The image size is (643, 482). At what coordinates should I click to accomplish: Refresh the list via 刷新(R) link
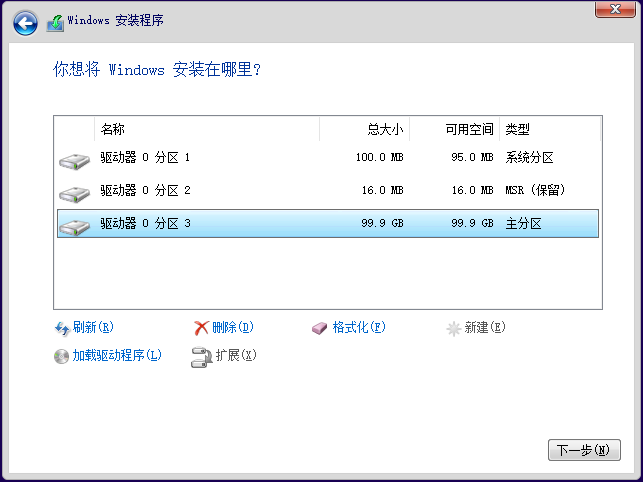[x=93, y=327]
